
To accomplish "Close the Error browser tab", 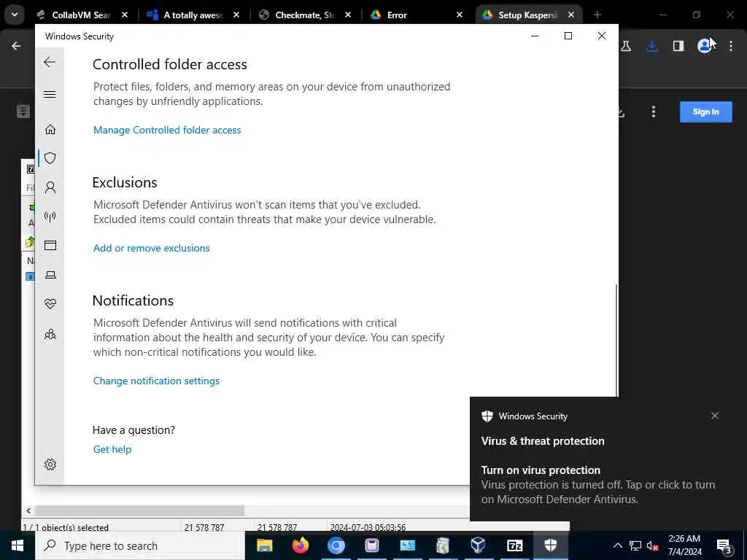I will 460,15.
